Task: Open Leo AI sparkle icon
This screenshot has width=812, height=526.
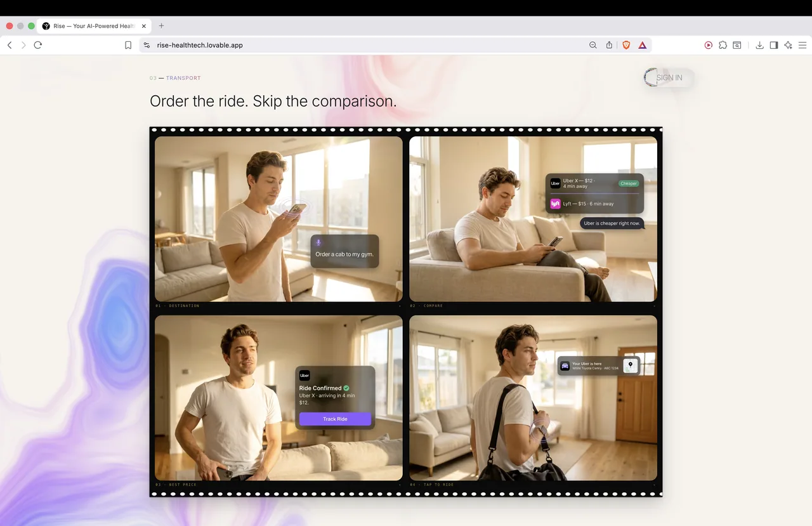Action: [x=788, y=45]
